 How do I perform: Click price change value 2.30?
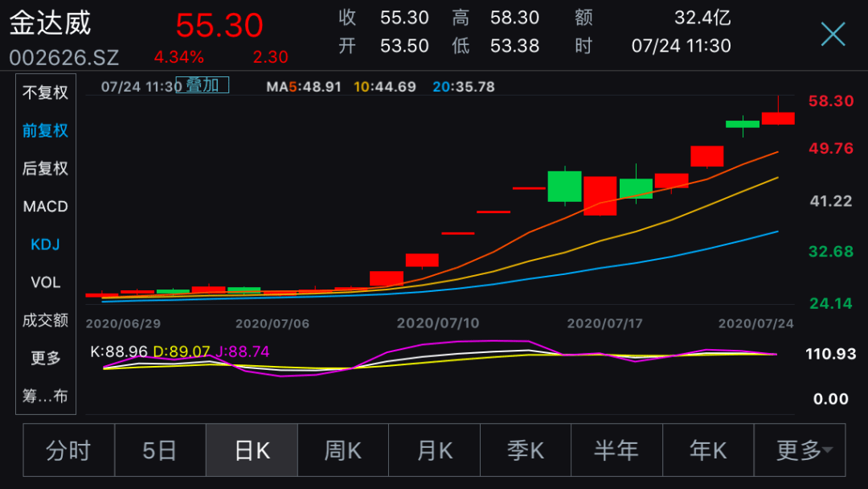(x=270, y=57)
